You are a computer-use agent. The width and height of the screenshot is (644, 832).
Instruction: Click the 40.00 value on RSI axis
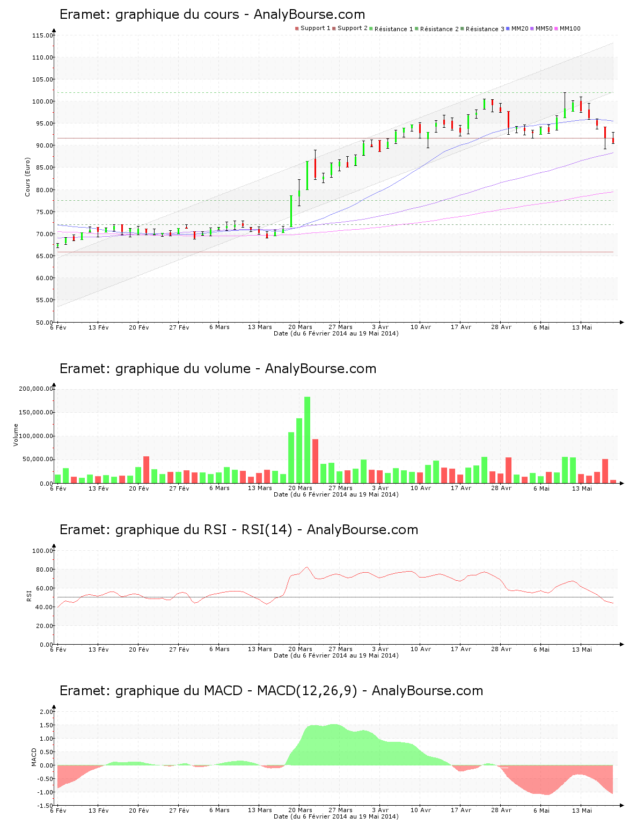[45, 607]
